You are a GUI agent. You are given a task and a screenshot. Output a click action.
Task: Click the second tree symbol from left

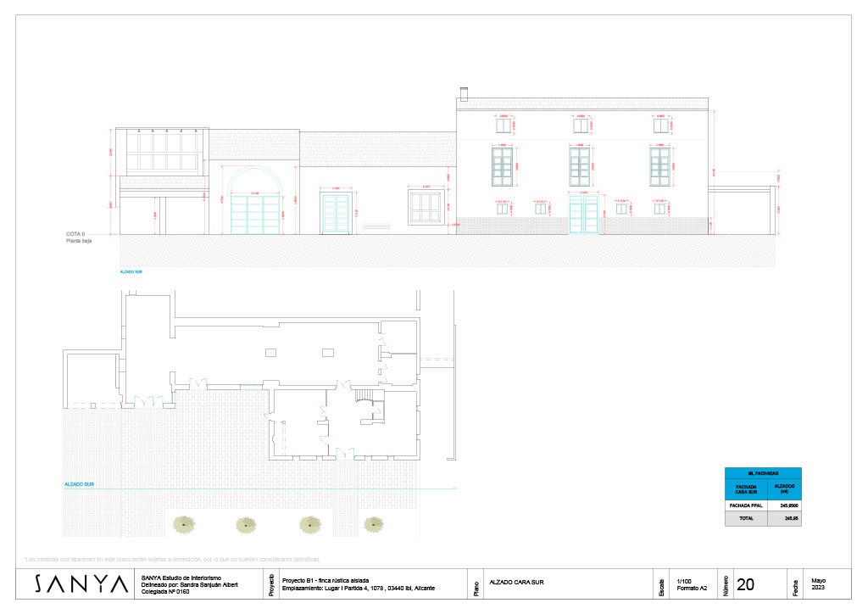(x=246, y=525)
